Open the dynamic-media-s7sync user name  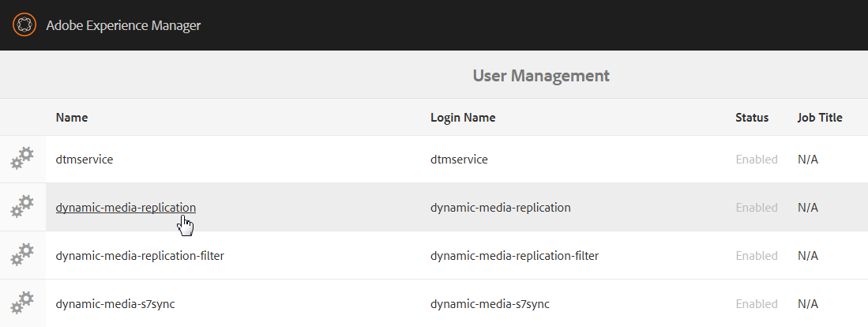click(x=115, y=304)
